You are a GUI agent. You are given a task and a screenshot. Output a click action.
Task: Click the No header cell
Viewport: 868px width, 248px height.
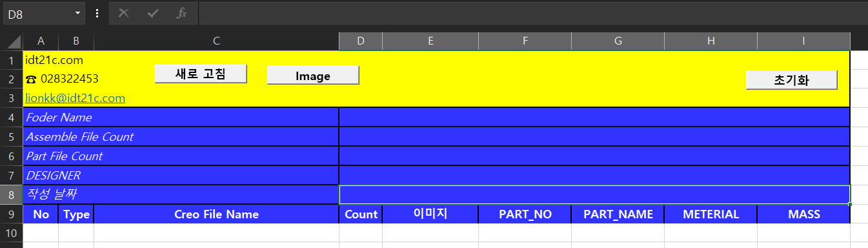pos(41,214)
